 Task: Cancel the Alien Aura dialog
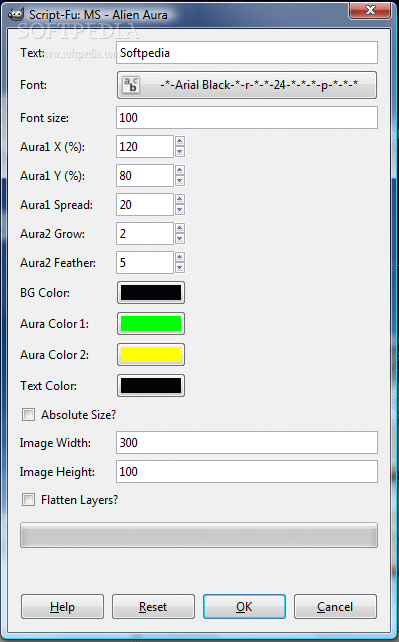point(335,606)
